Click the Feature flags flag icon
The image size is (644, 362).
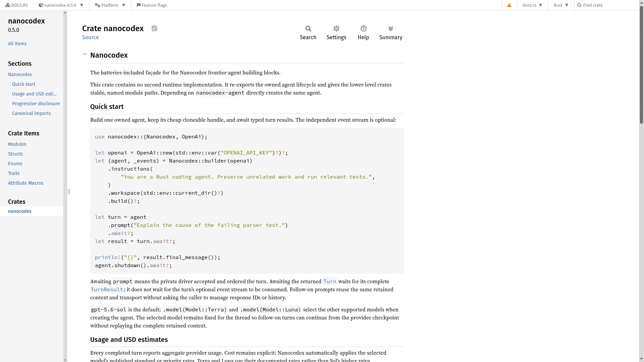[x=139, y=5]
